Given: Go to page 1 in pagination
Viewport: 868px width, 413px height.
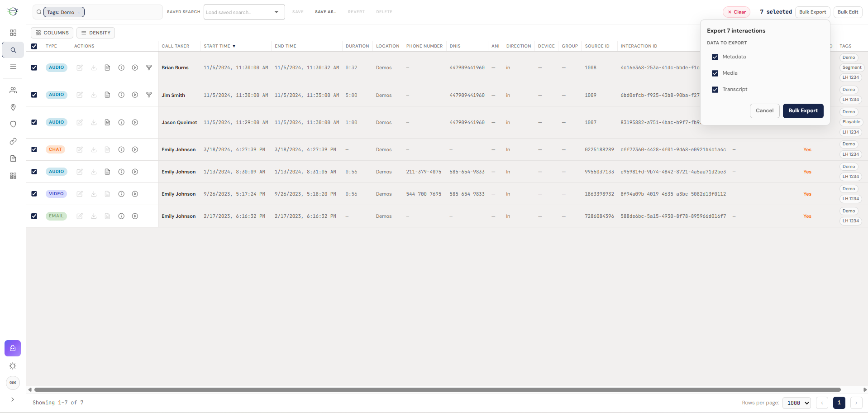Looking at the screenshot, I should tap(839, 403).
